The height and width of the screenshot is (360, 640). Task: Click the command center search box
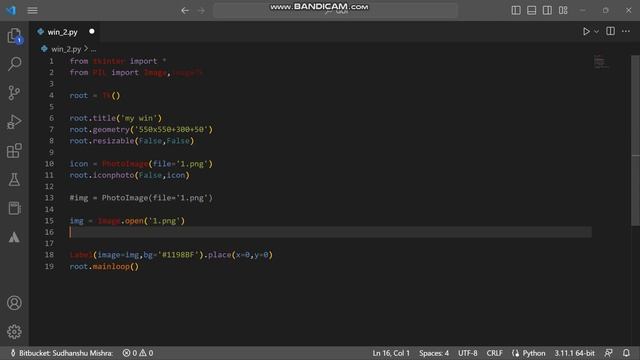click(x=336, y=11)
